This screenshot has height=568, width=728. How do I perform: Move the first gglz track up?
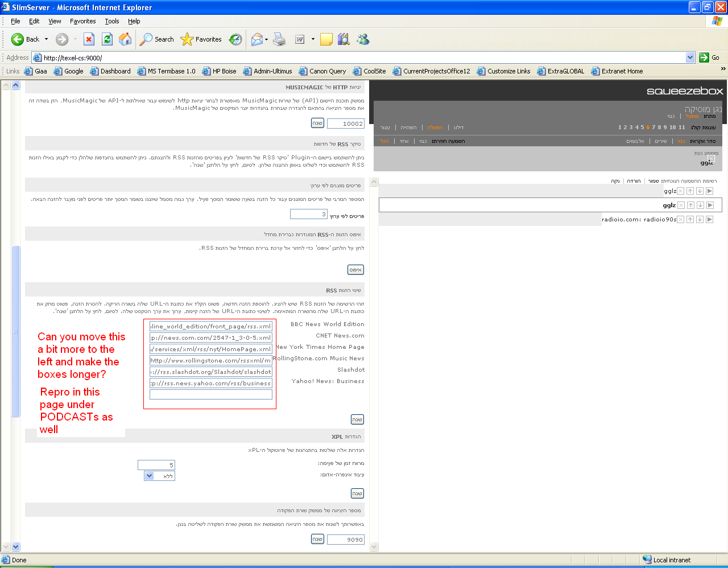coord(690,191)
